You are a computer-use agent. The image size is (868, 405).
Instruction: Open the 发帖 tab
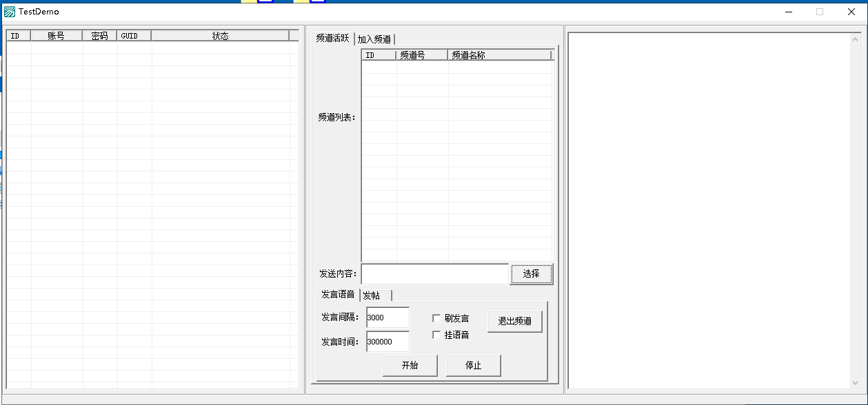point(372,295)
